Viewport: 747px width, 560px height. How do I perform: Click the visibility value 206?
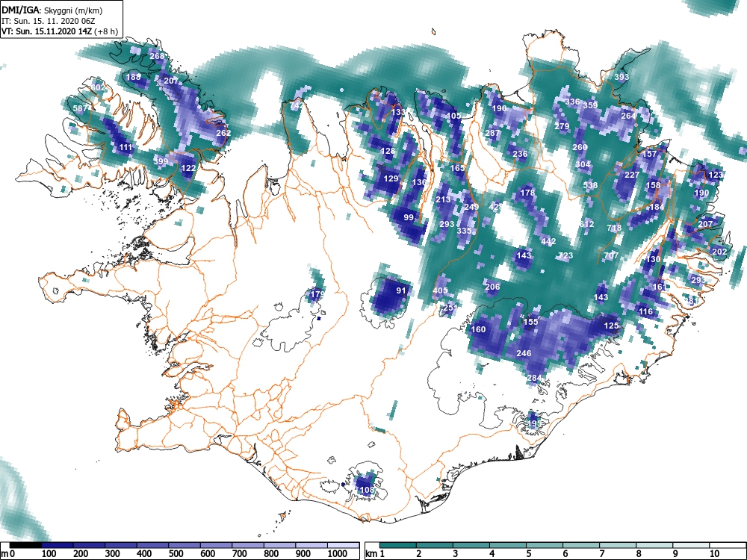(492, 287)
